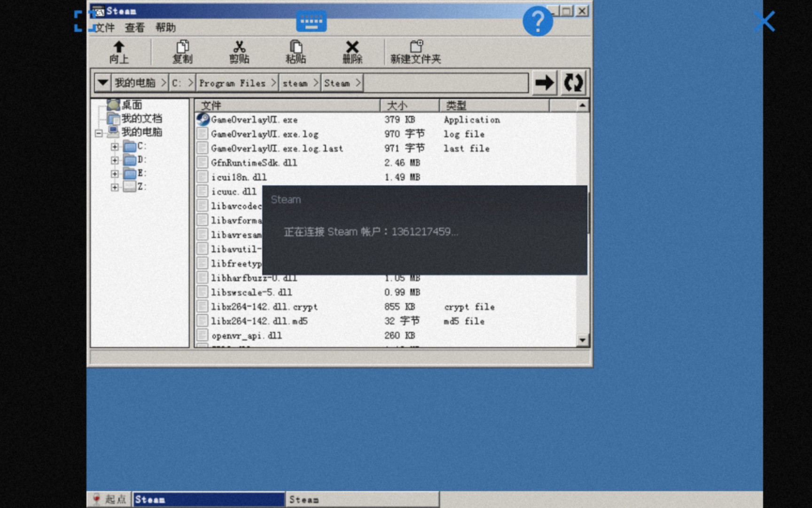Click the 剪贴 cut toolbar icon

[x=239, y=52]
